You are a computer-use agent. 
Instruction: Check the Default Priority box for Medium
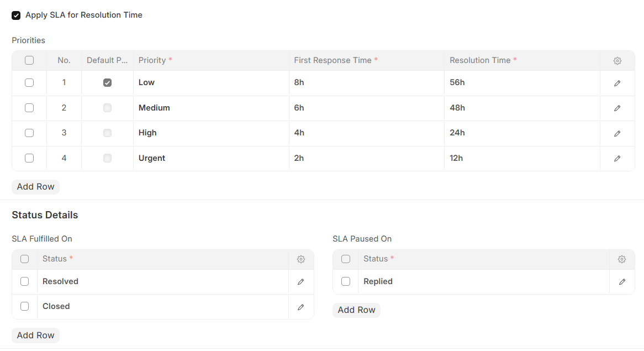tap(107, 108)
